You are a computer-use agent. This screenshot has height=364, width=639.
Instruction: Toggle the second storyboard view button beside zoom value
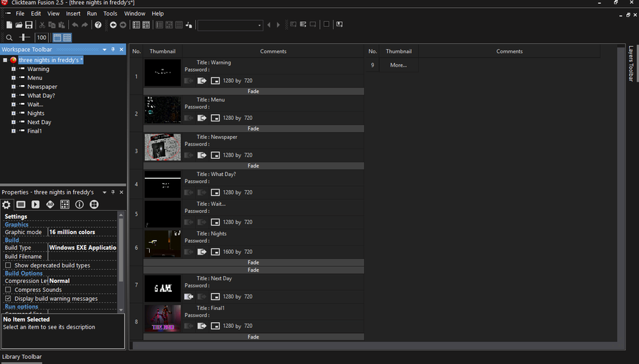coord(67,38)
